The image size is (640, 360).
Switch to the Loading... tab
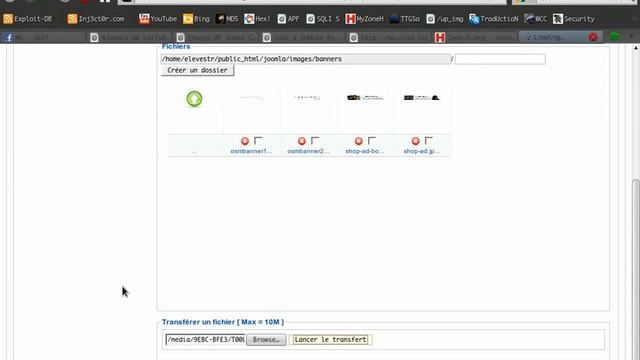click(x=561, y=37)
